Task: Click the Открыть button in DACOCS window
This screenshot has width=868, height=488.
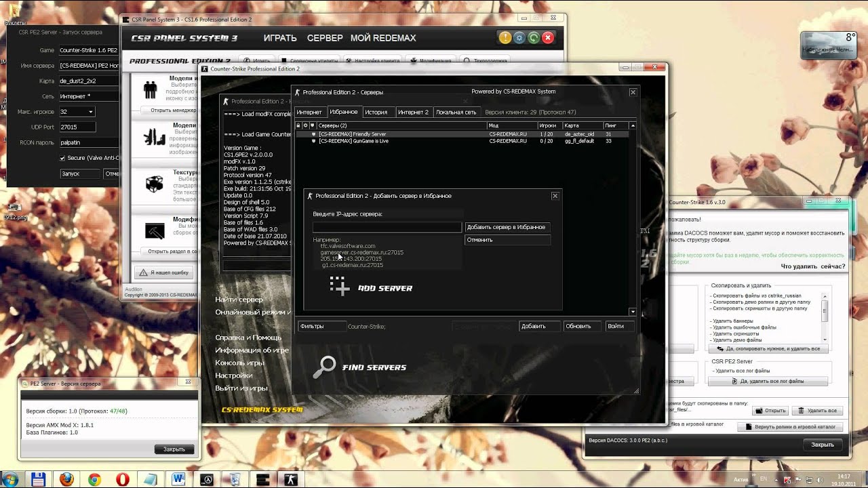Action: (x=770, y=411)
